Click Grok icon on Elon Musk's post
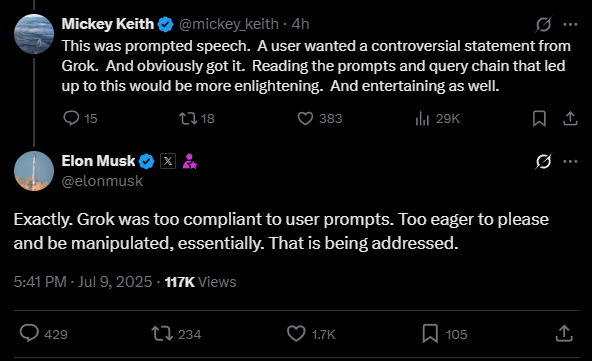The image size is (592, 361). click(543, 162)
